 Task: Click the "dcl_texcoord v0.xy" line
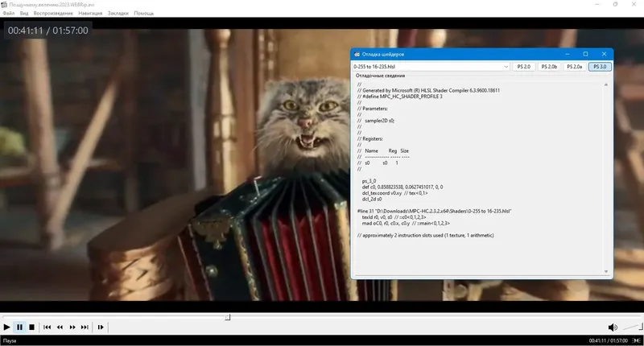coord(394,193)
